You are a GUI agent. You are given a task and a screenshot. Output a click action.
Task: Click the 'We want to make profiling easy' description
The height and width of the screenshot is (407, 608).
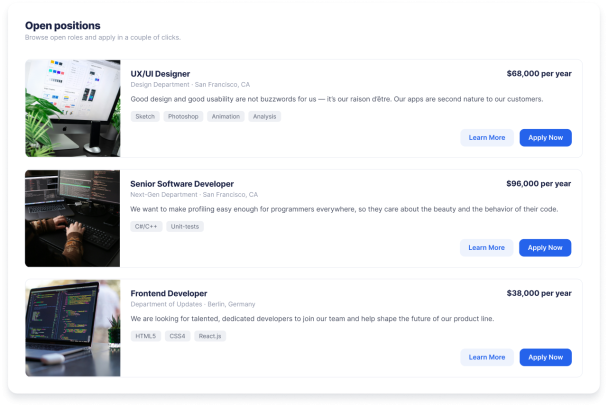click(344, 209)
